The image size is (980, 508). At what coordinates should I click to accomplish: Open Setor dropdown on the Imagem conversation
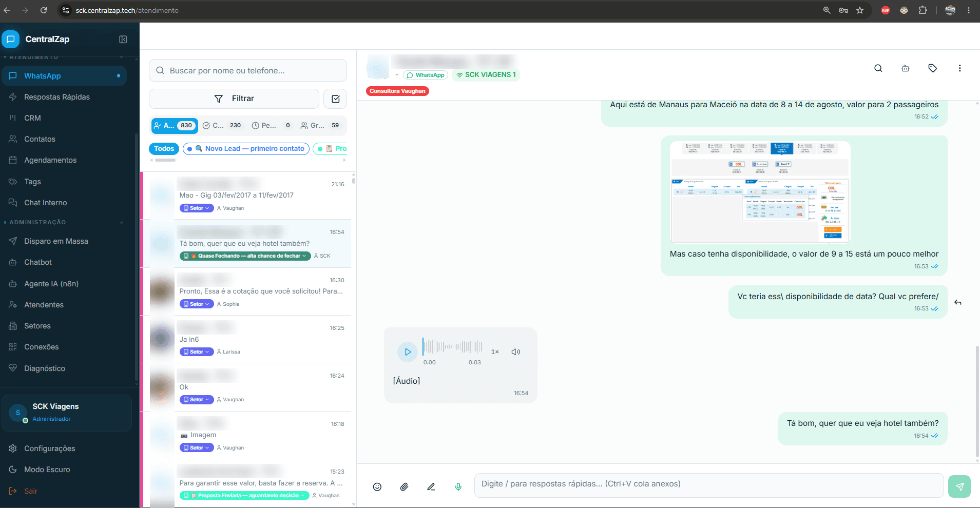click(197, 448)
